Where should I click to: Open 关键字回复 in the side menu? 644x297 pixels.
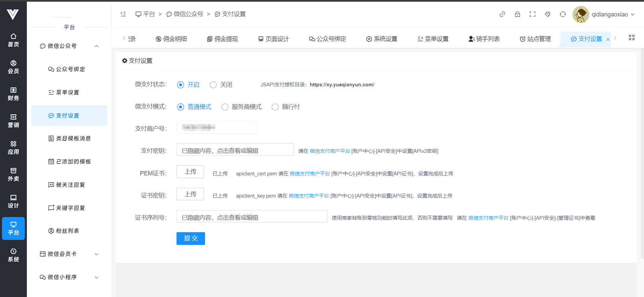(x=70, y=208)
